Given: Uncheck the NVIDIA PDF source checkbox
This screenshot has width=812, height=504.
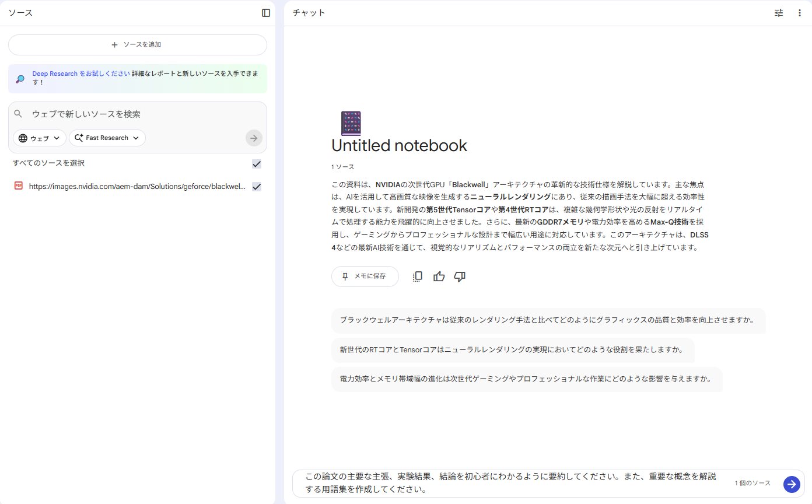Looking at the screenshot, I should [x=257, y=187].
